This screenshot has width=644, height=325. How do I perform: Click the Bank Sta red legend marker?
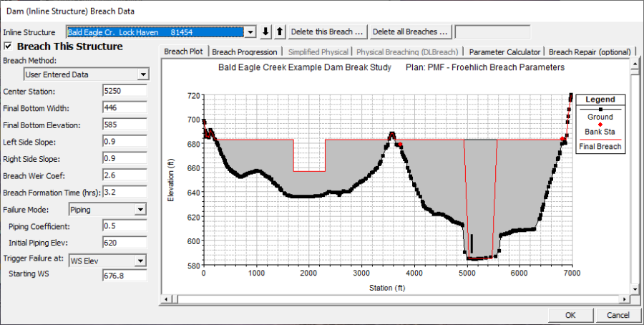click(x=600, y=125)
